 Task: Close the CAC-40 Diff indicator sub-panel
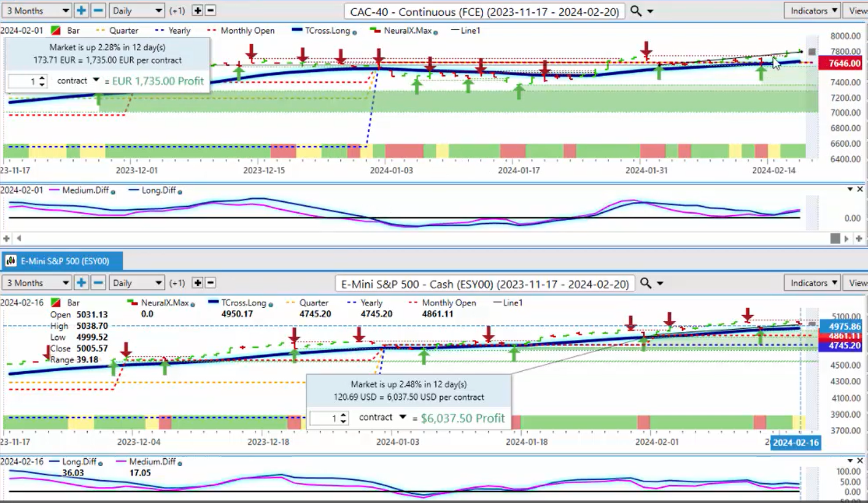point(860,190)
